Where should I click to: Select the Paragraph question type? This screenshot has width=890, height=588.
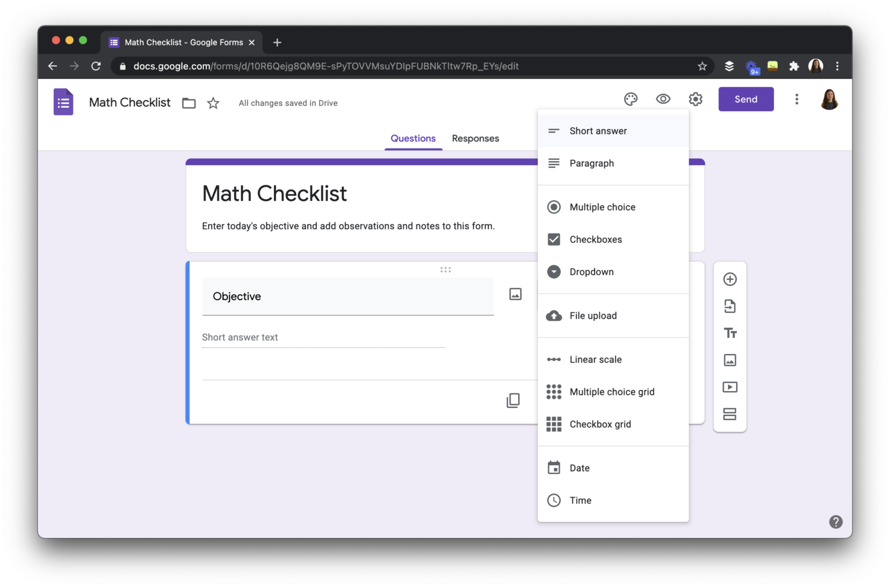591,163
